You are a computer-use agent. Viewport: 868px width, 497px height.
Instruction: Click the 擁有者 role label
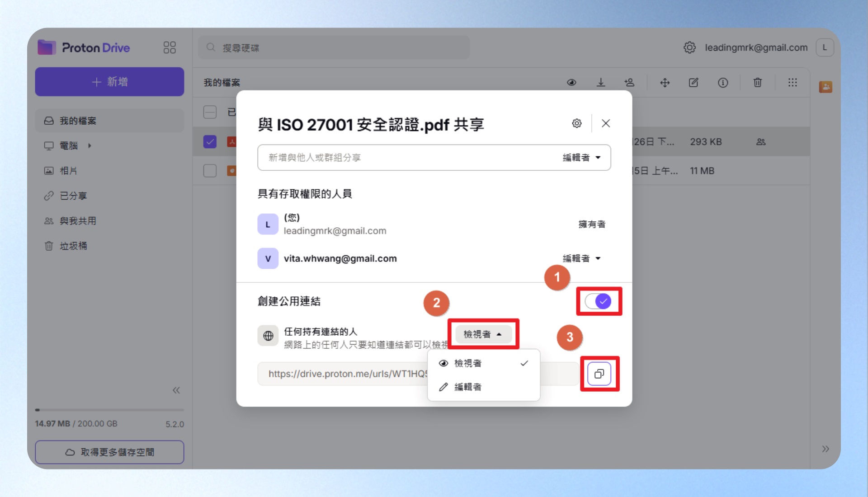[x=592, y=225]
